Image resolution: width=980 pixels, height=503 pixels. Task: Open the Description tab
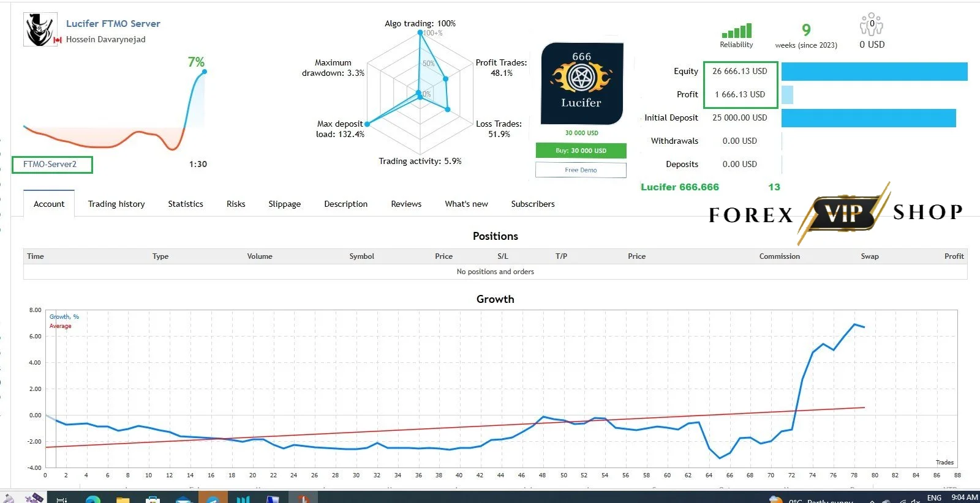(x=346, y=204)
